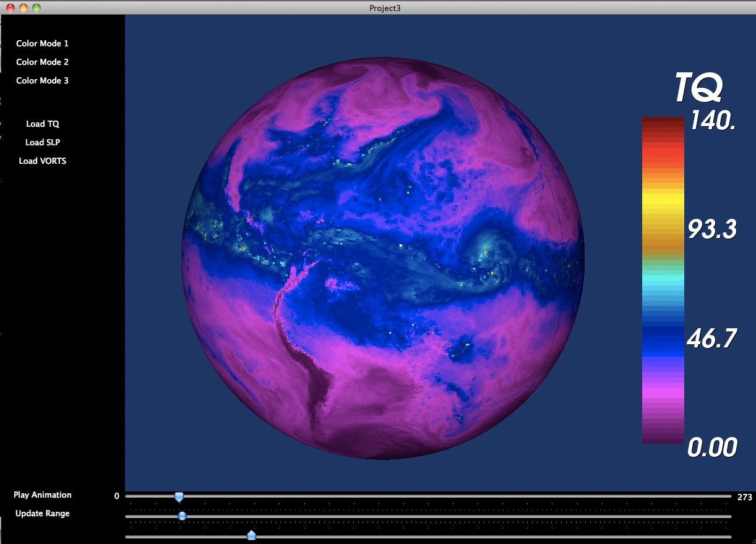
Task: Zoom the Project3 window with green button
Action: pyautogui.click(x=37, y=8)
